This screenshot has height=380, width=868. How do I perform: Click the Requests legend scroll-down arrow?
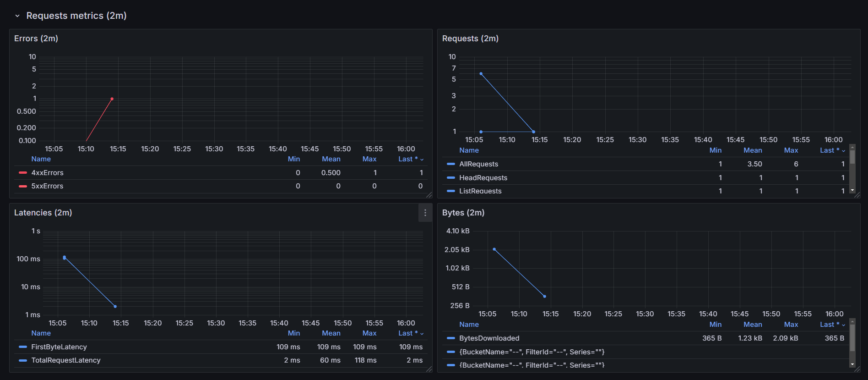point(852,190)
